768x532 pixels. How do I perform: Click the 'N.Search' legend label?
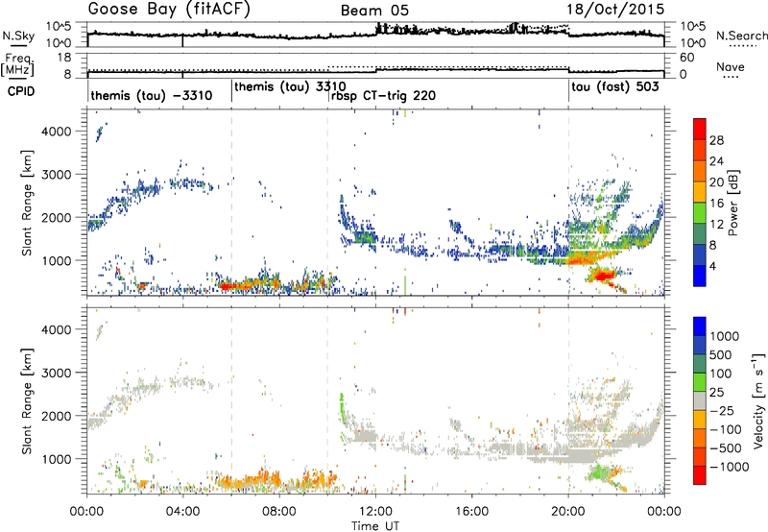(x=742, y=36)
